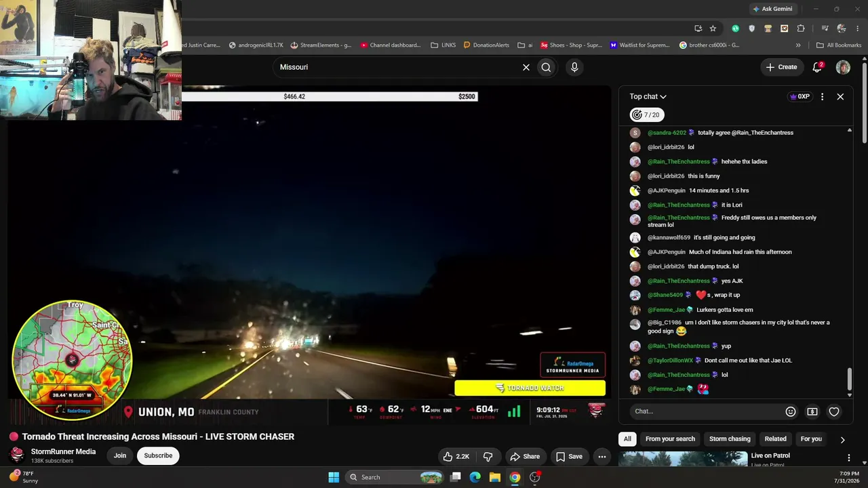
Task: Select the Related filter chip
Action: 775,439
